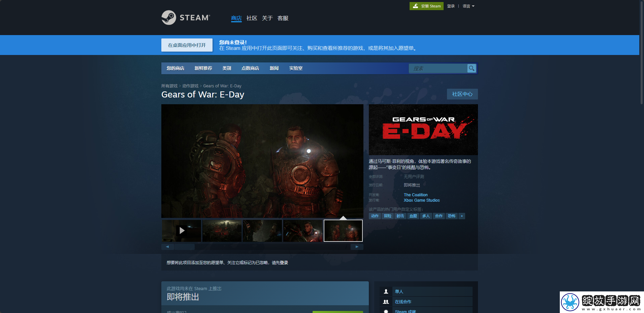Open the 客服 support page

283,18
